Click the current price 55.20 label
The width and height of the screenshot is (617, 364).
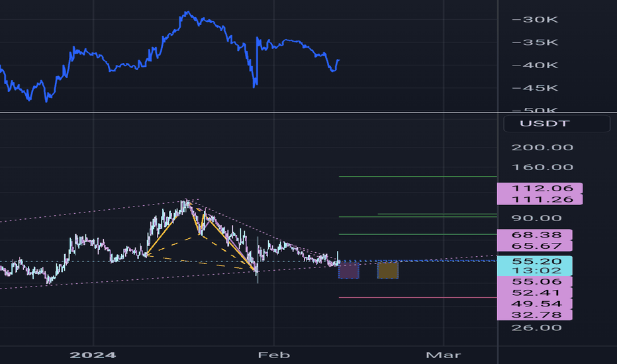[x=535, y=261]
